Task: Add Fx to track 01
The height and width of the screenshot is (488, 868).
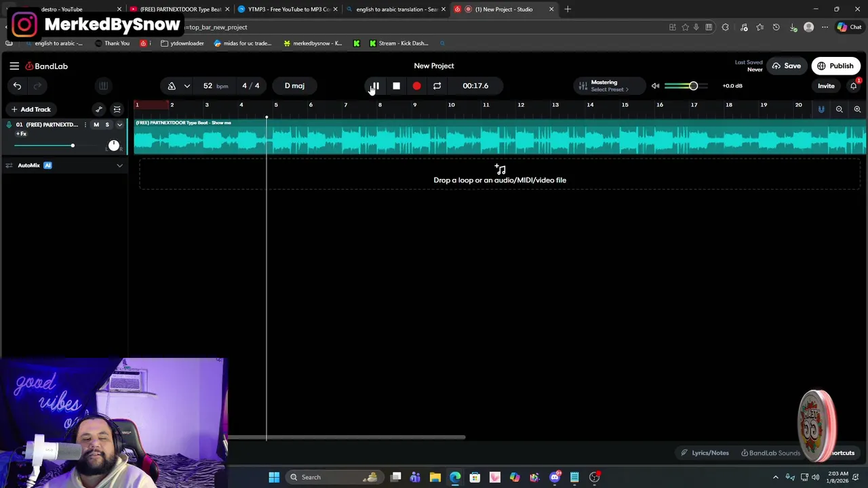Action: [x=21, y=134]
